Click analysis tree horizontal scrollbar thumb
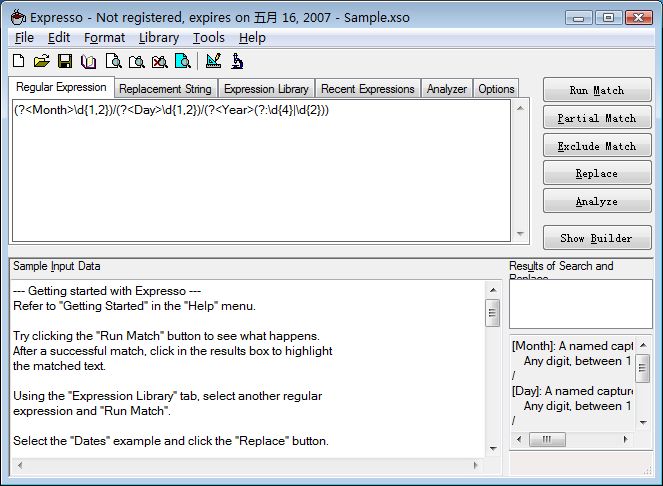The width and height of the screenshot is (663, 486). pyautogui.click(x=547, y=439)
